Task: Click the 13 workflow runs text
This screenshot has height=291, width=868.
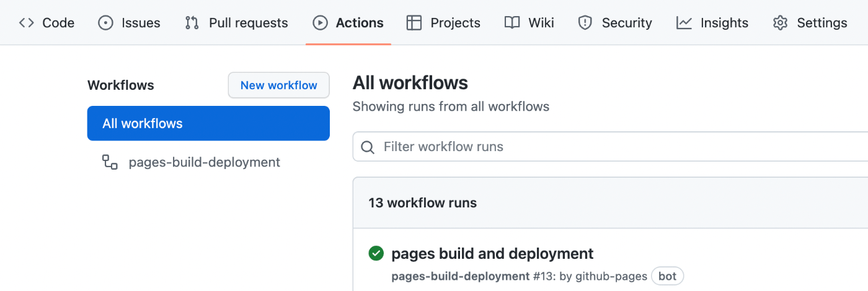Action: tap(422, 202)
